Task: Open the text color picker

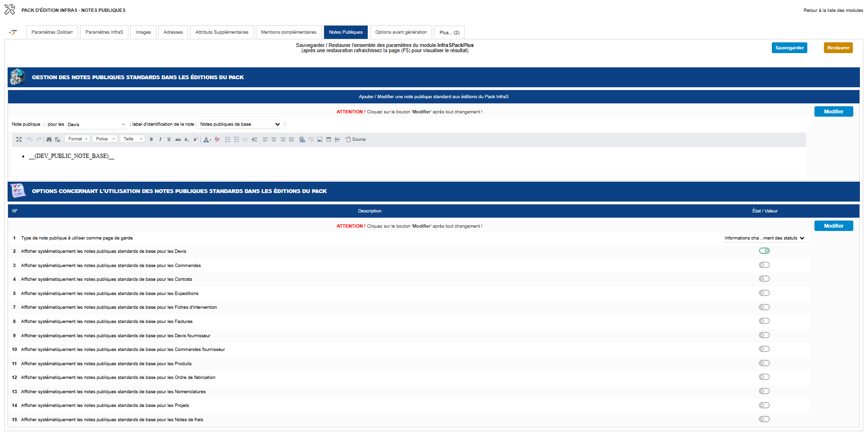Action: click(207, 139)
